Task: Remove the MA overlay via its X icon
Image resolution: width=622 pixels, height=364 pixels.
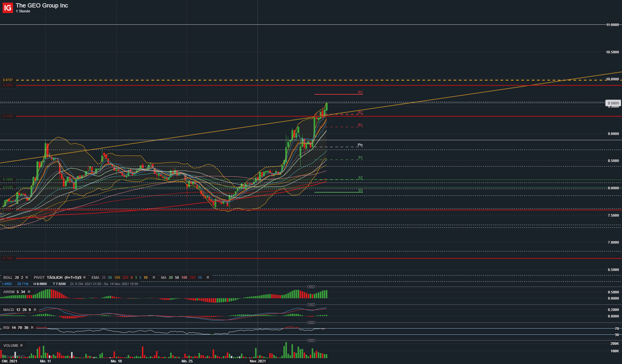Action: (x=208, y=277)
